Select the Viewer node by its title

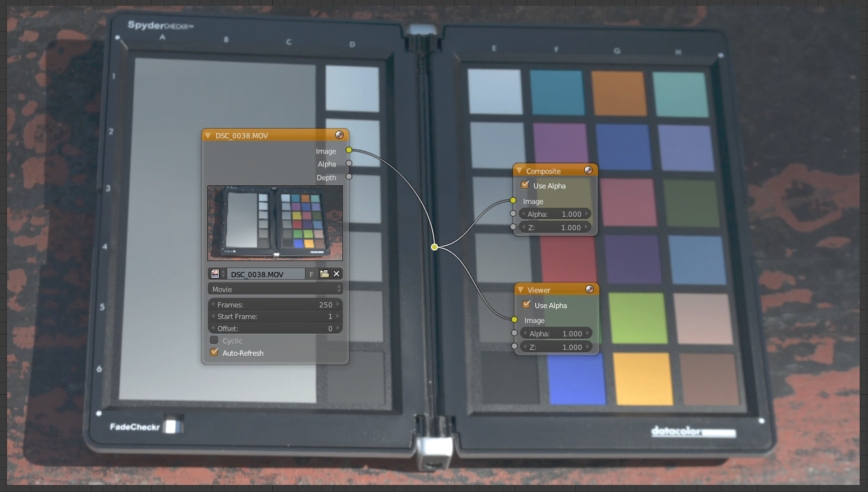coord(539,290)
